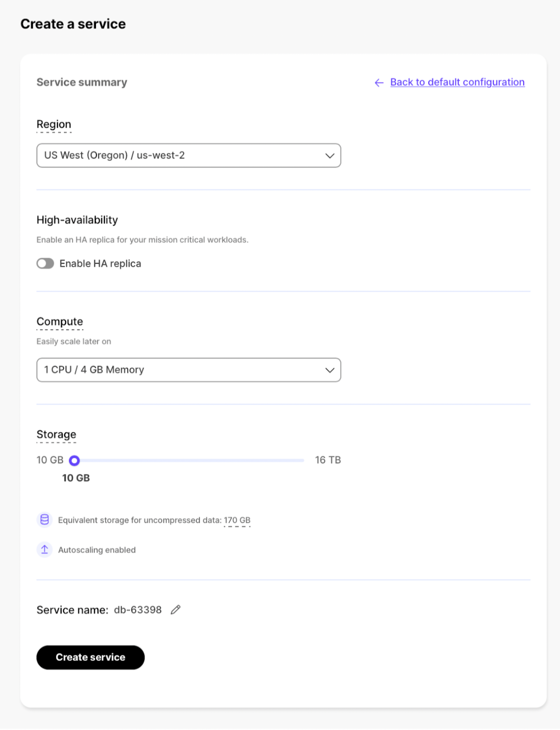Click the 16 TB maximum storage label
This screenshot has height=730, width=560.
(328, 460)
